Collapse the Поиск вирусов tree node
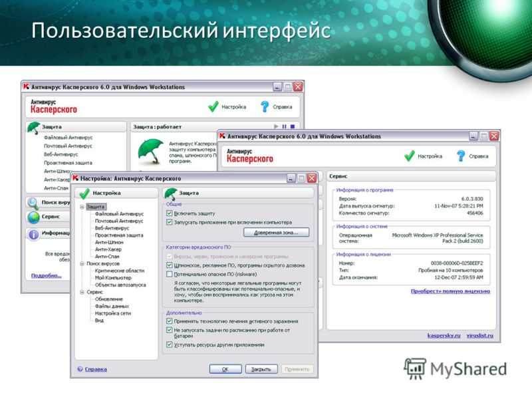 82,263
